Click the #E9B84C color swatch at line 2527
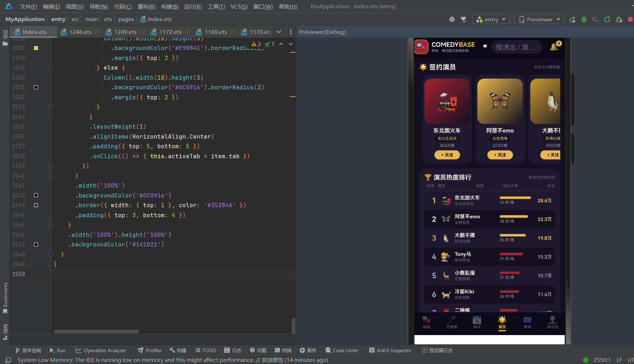 (36, 48)
